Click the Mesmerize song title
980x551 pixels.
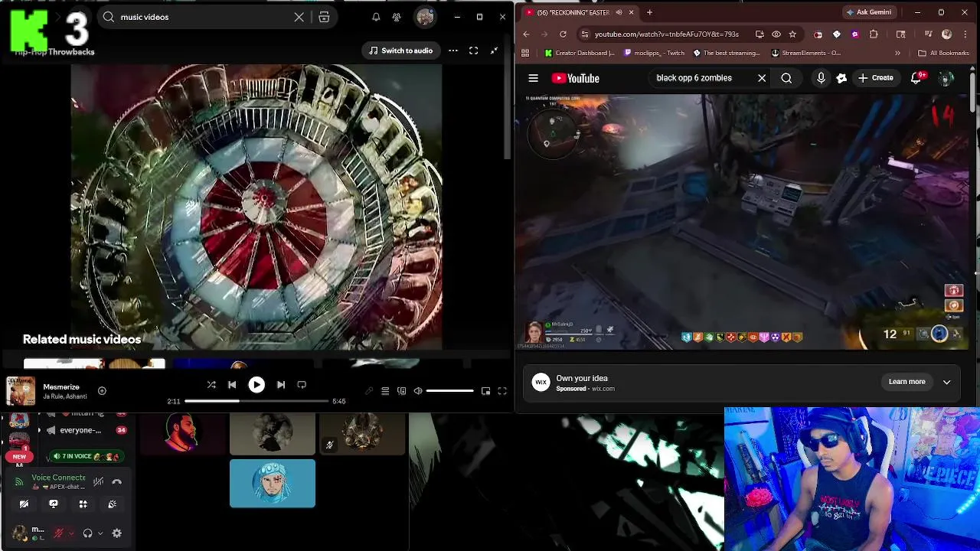pyautogui.click(x=61, y=387)
